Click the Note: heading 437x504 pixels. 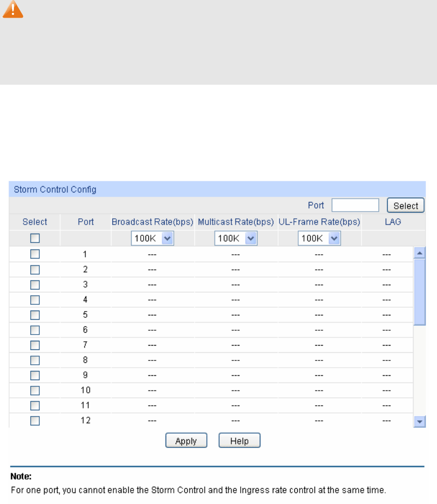click(21, 476)
